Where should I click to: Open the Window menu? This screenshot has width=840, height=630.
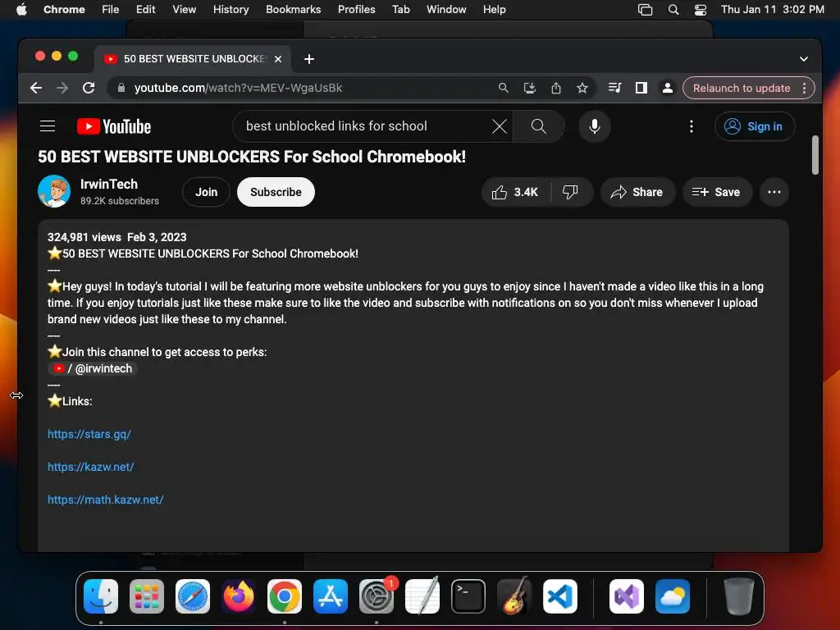pyautogui.click(x=446, y=10)
